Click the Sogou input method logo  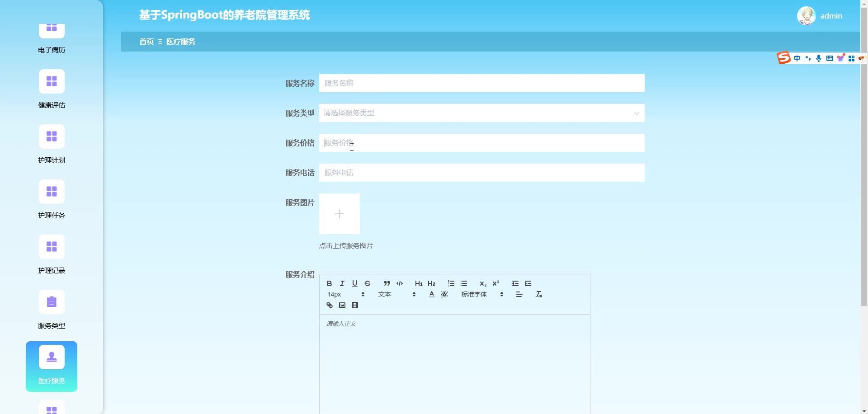pyautogui.click(x=783, y=58)
